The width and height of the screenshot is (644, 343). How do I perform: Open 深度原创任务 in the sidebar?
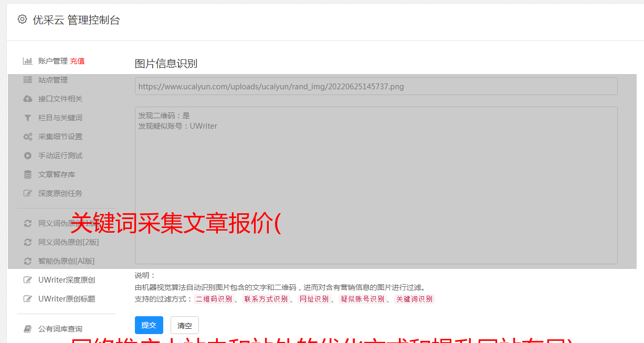[60, 193]
